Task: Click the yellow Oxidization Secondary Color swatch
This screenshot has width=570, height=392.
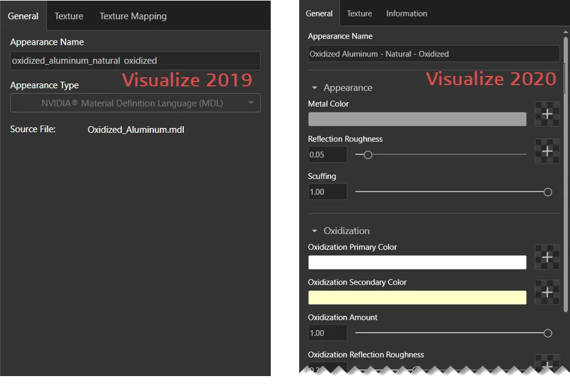Action: 417,298
